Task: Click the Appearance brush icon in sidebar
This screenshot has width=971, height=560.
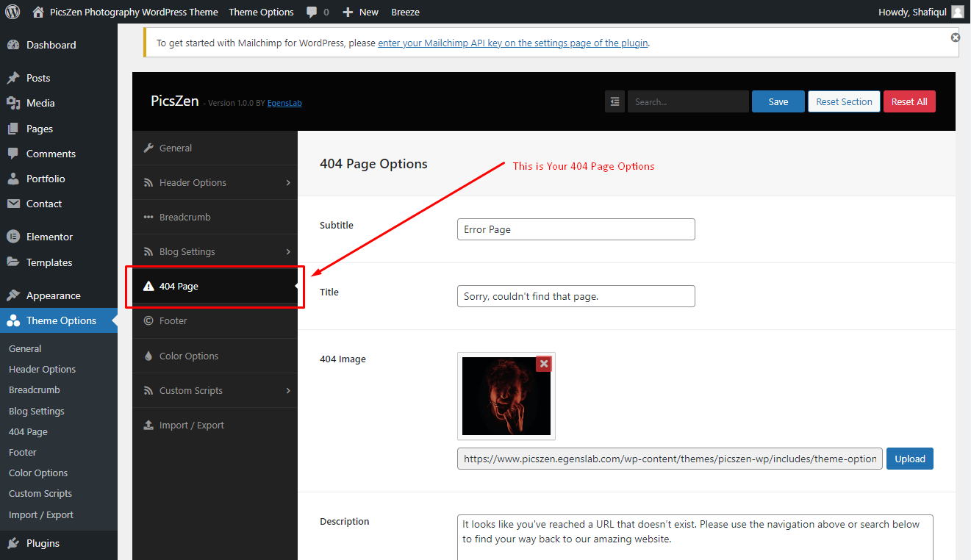Action: pyautogui.click(x=13, y=295)
